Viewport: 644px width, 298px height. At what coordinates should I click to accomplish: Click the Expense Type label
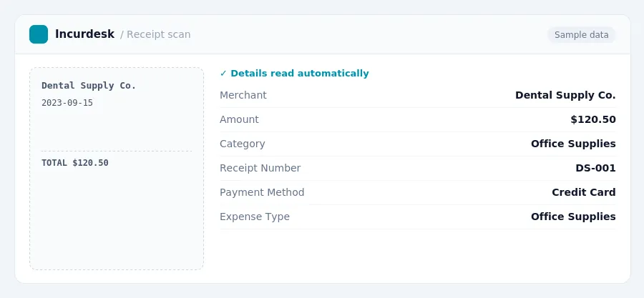click(x=255, y=217)
